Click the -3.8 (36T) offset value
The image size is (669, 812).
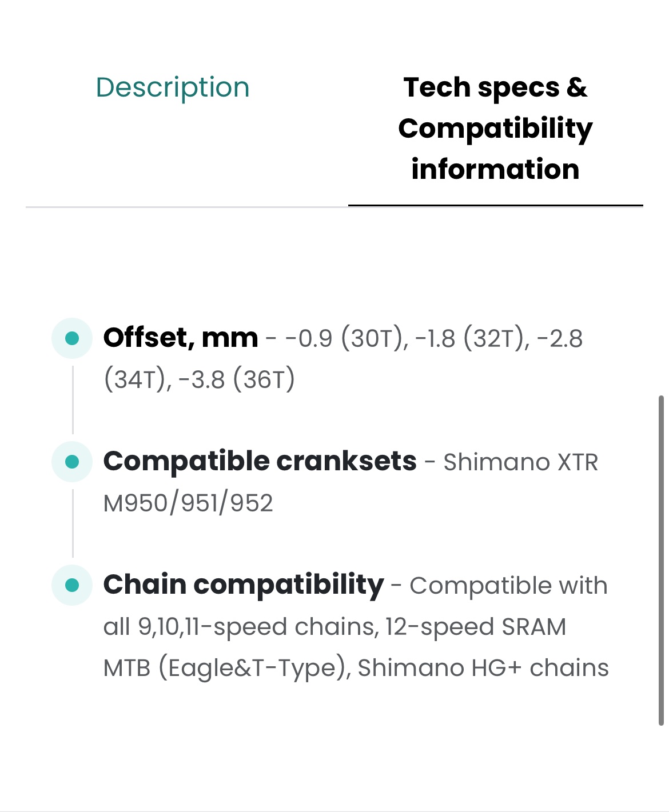(237, 380)
